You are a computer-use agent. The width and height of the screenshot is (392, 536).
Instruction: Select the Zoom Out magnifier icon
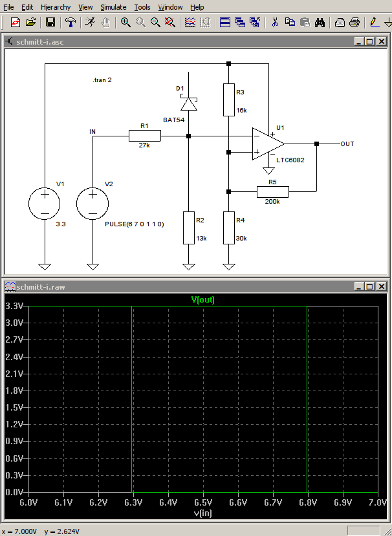pyautogui.click(x=155, y=23)
